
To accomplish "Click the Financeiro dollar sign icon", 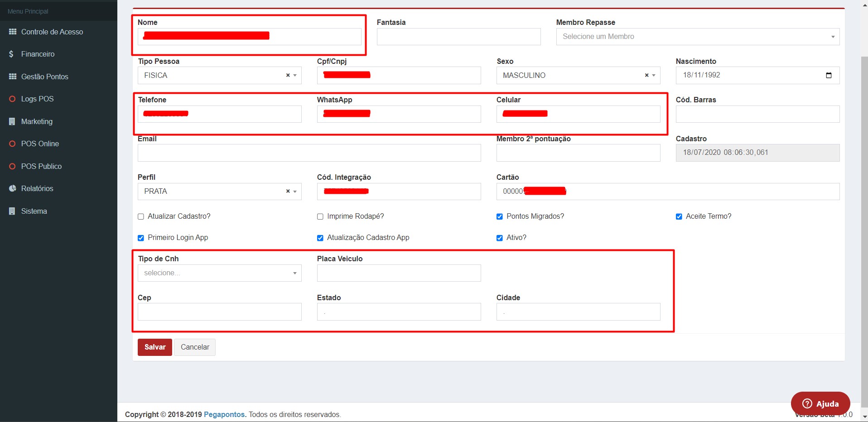I will (x=11, y=54).
